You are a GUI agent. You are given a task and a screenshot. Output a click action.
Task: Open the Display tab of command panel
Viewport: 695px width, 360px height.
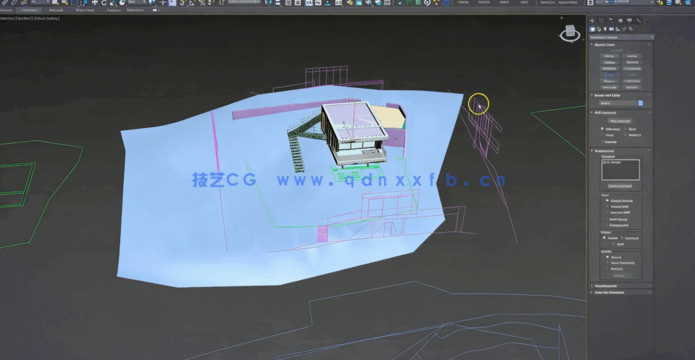pos(629,20)
